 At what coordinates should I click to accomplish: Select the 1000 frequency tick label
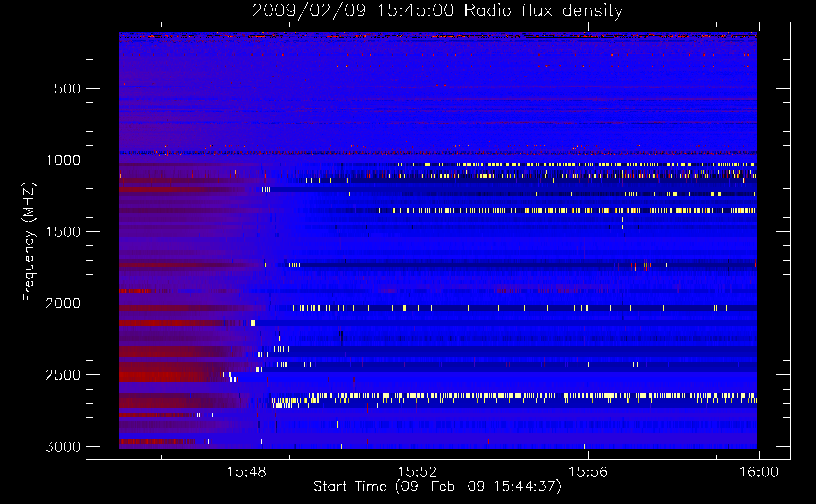click(64, 160)
